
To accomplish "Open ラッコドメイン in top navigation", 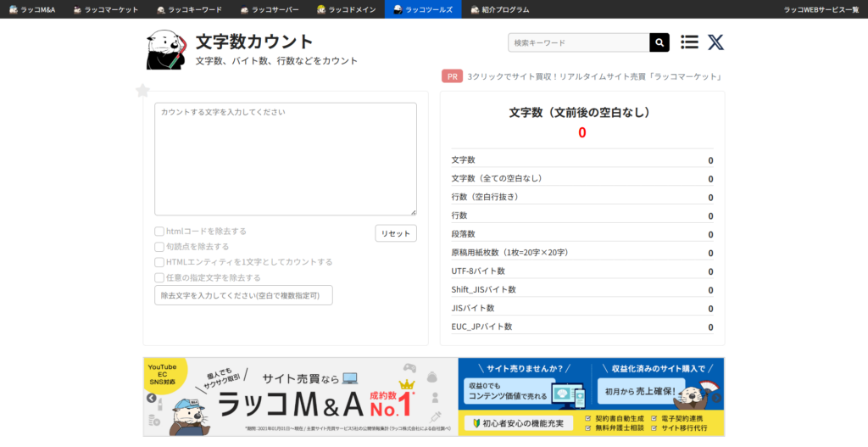I will pos(346,9).
